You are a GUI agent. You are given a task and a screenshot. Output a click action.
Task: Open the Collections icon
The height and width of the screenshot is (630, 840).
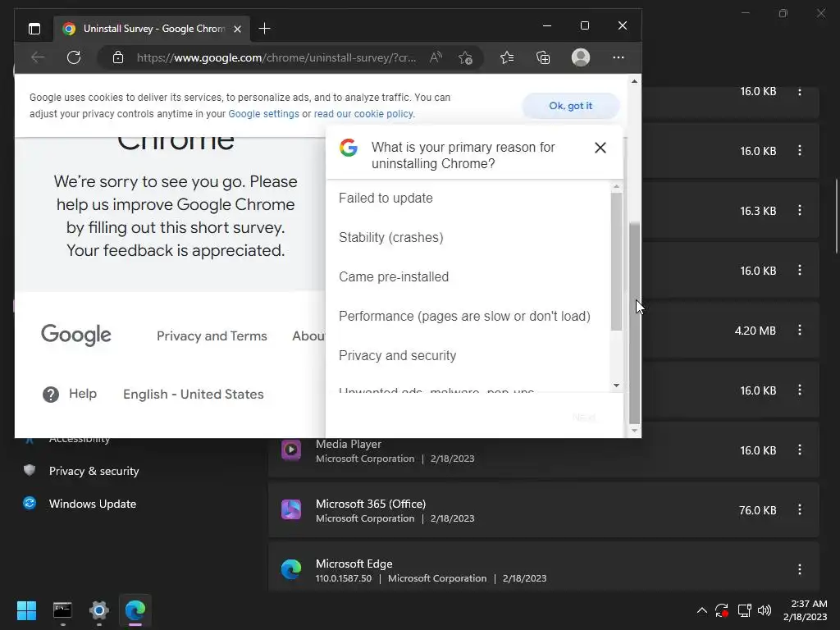coord(543,57)
